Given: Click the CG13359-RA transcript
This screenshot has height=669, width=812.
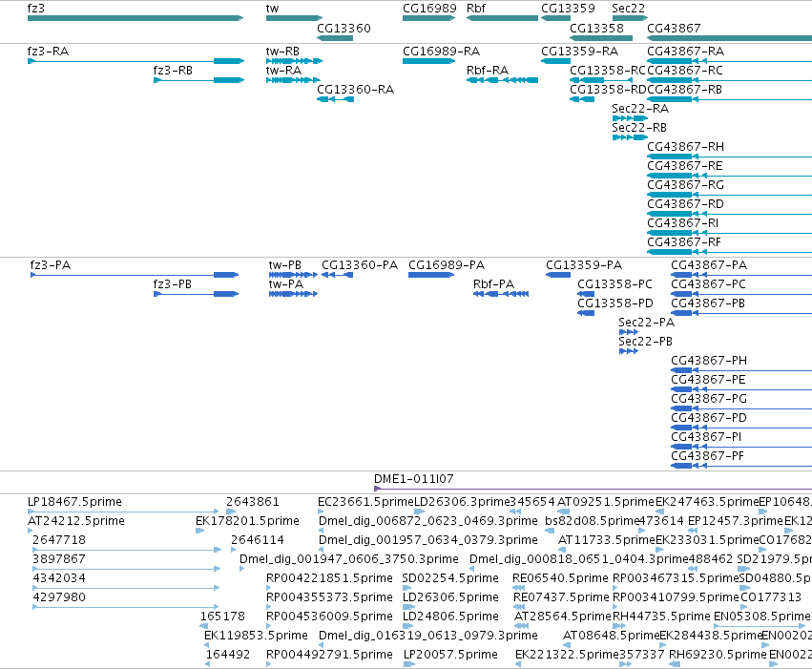Looking at the screenshot, I should click(x=555, y=61).
